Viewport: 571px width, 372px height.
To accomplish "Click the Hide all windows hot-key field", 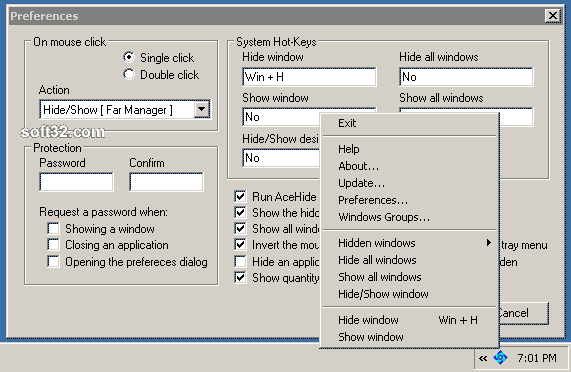I will [466, 77].
